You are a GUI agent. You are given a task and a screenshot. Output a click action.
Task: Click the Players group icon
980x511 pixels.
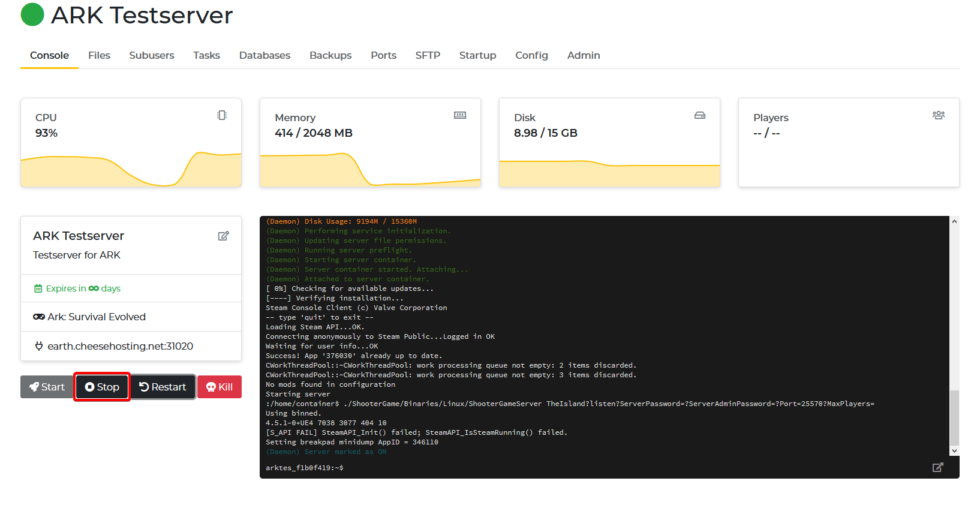(938, 115)
